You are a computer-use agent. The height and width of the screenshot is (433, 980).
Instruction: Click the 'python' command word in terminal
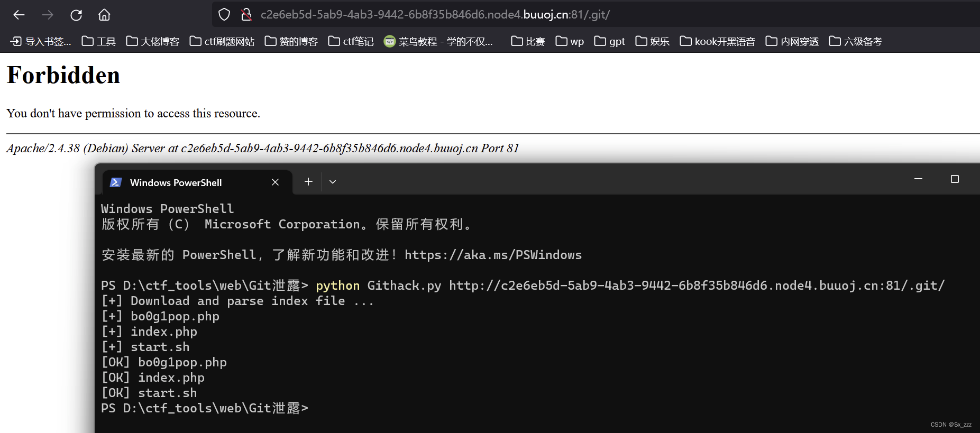[337, 285]
